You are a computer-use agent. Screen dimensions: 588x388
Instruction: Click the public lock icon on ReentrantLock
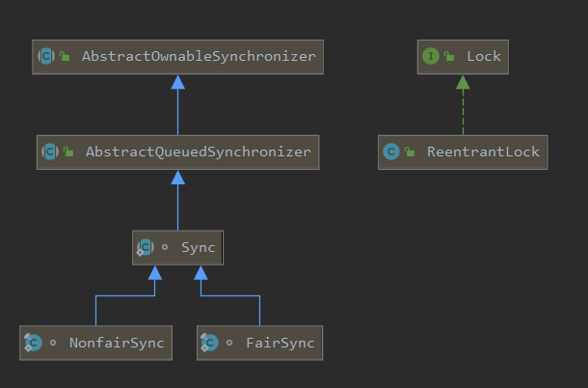(x=411, y=152)
